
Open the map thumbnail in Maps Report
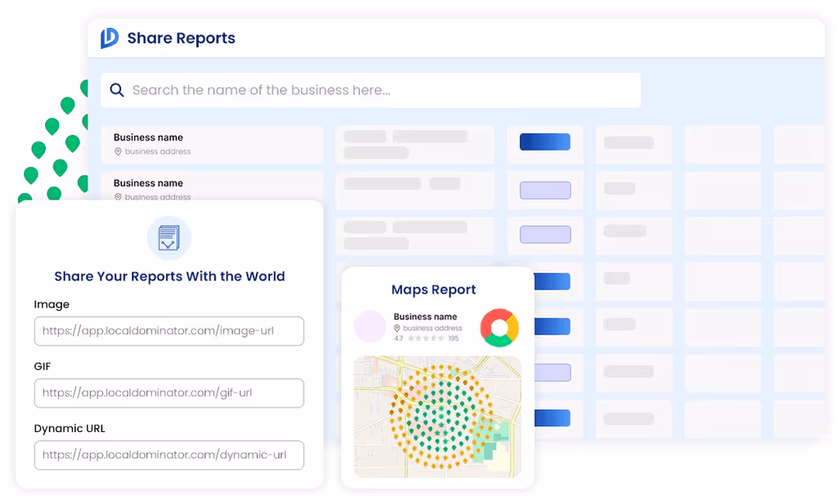(x=437, y=416)
